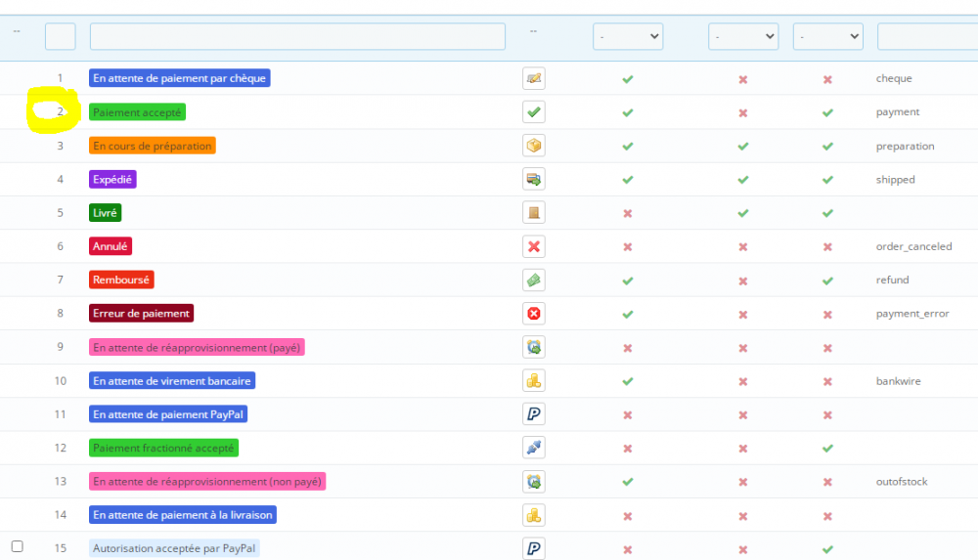
Task: Click the En attente de paiement PayPal icon
Action: pos(534,414)
